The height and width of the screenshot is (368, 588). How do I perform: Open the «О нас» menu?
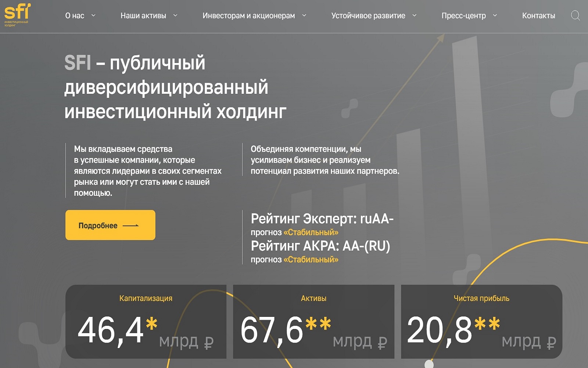tap(75, 15)
